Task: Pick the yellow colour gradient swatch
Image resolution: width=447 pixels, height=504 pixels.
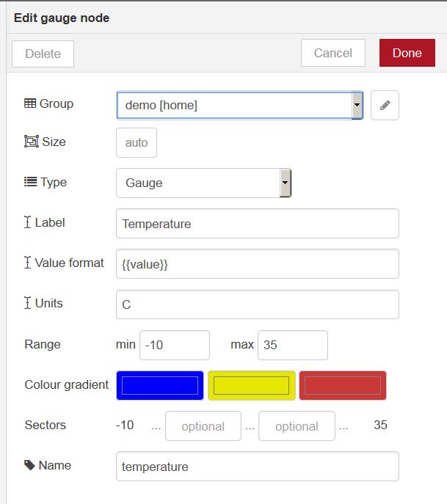Action: [x=251, y=385]
